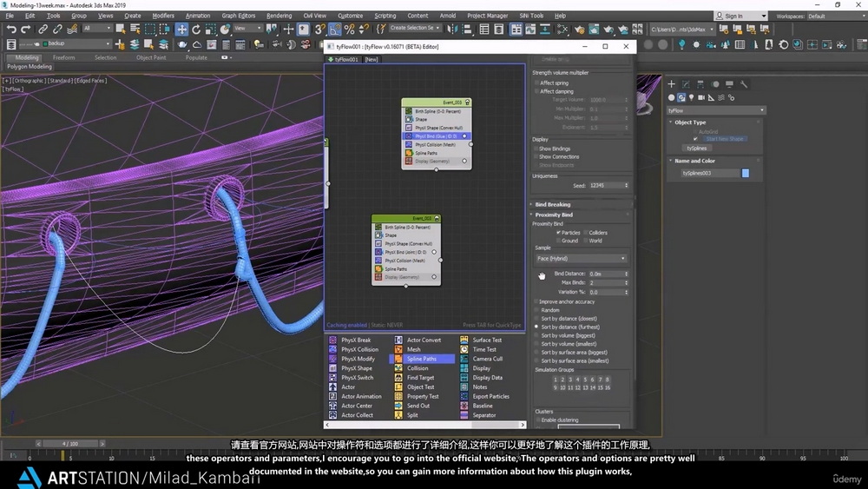This screenshot has width=868, height=489.
Task: Click the Polygon Modeling button
Action: pyautogui.click(x=30, y=67)
